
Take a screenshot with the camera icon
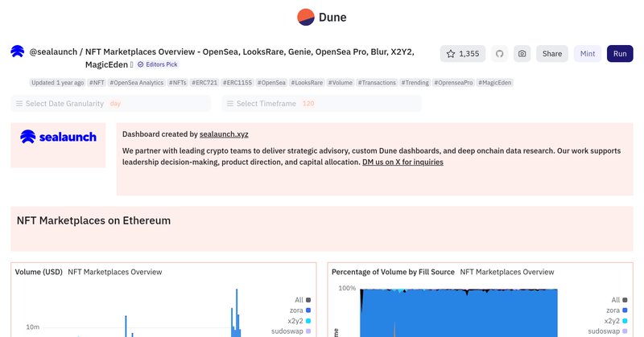pyautogui.click(x=522, y=54)
